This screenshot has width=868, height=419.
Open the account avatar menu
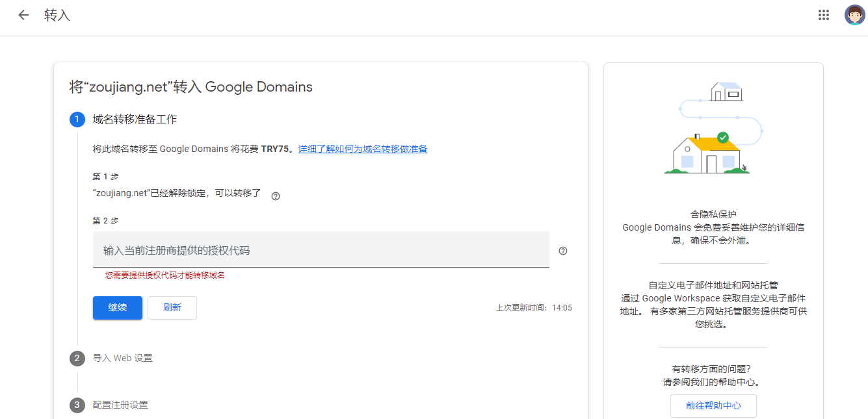pos(854,15)
